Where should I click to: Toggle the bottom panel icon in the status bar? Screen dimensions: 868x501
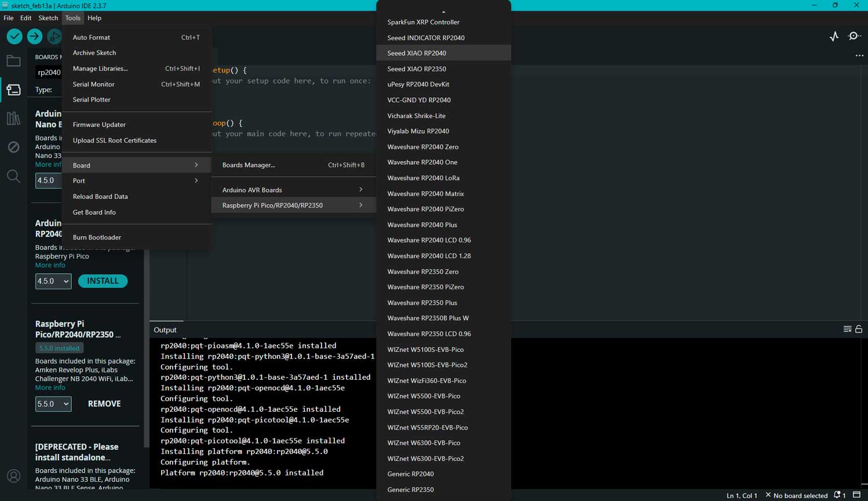point(856,495)
